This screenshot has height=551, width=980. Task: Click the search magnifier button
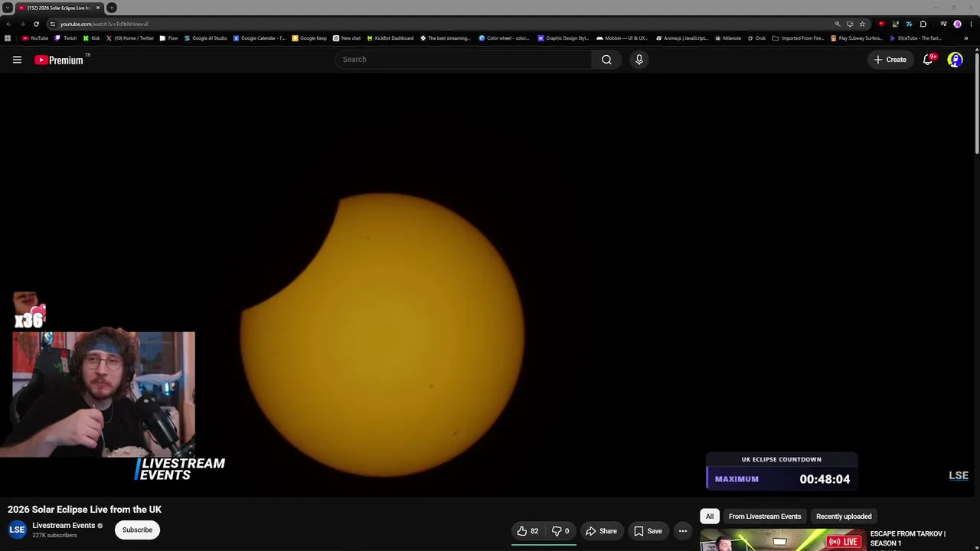606,60
